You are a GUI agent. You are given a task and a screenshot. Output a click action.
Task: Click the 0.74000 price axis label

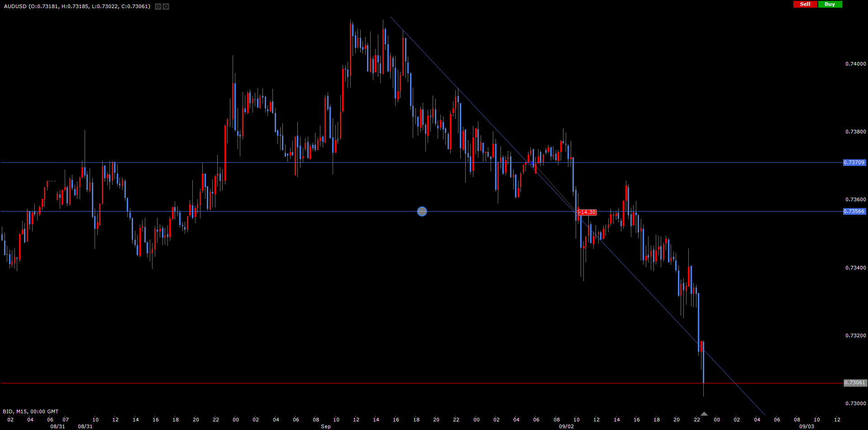tap(855, 64)
